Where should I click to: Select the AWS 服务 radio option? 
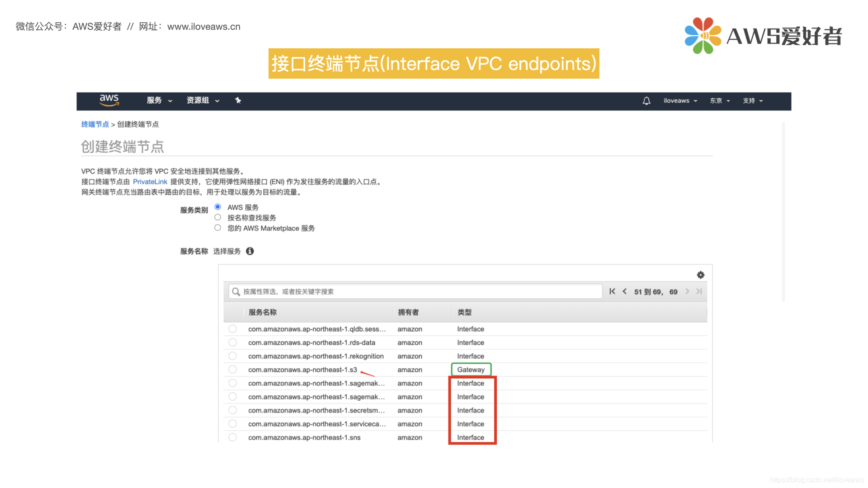coord(218,207)
